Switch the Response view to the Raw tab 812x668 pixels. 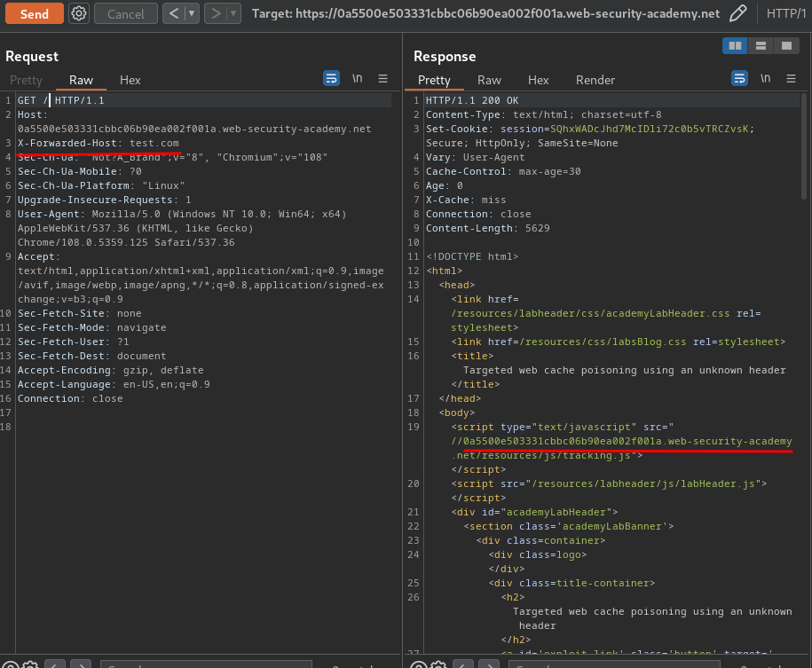pyautogui.click(x=489, y=80)
